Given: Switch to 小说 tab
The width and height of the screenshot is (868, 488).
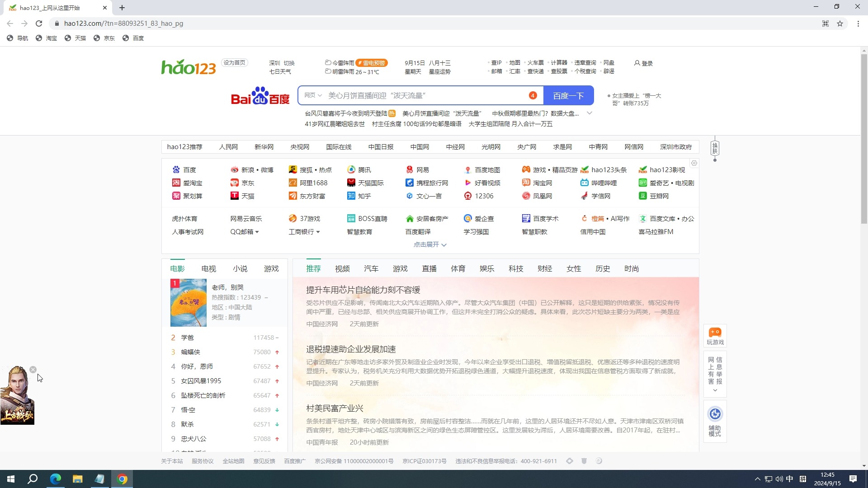Looking at the screenshot, I should pos(240,269).
